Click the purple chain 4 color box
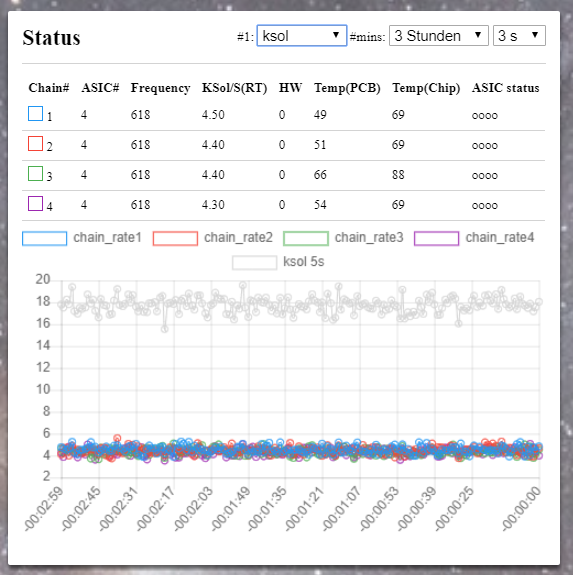 (x=36, y=204)
